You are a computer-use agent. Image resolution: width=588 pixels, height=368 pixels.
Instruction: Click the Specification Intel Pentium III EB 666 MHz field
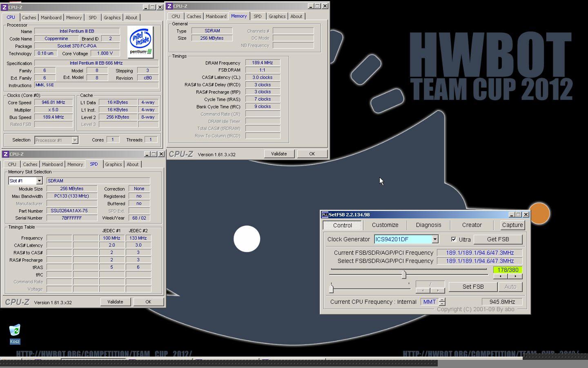96,63
